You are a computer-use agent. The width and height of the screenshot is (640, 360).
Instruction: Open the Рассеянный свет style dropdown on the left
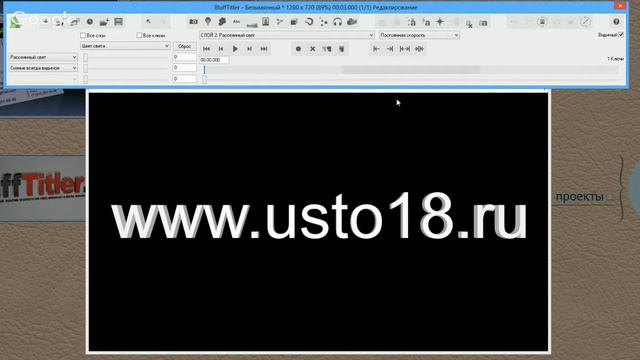pos(43,57)
